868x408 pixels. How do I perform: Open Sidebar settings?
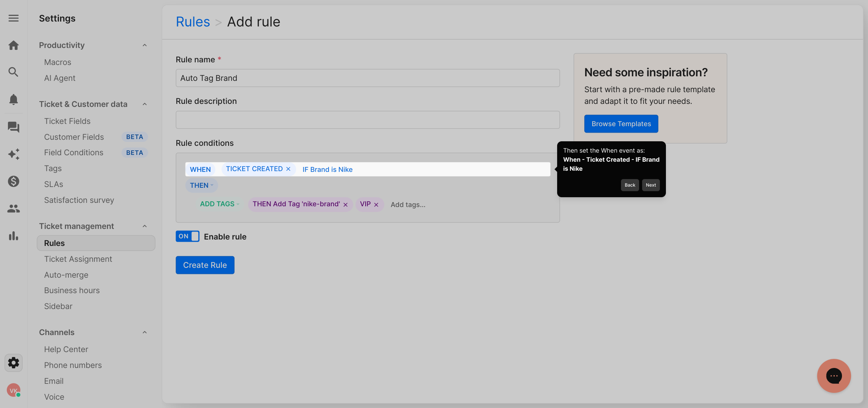[x=58, y=306]
